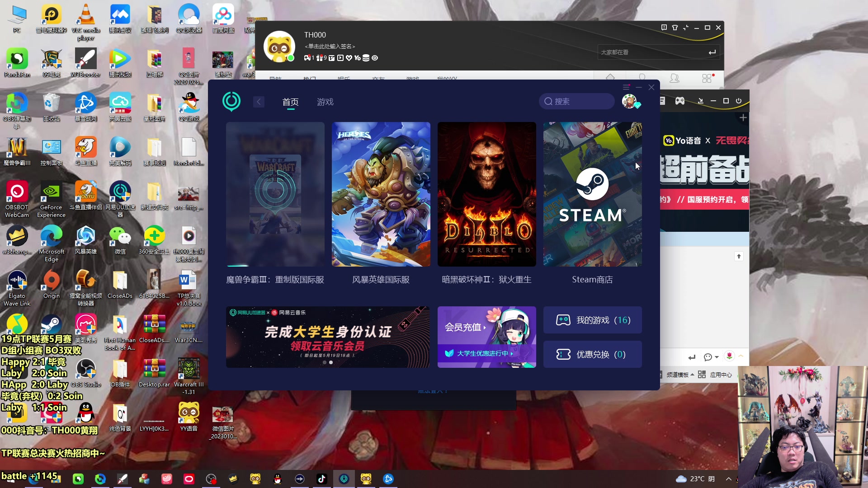Open 应用中心 in channel window
This screenshot has width=868, height=488.
pyautogui.click(x=715, y=375)
